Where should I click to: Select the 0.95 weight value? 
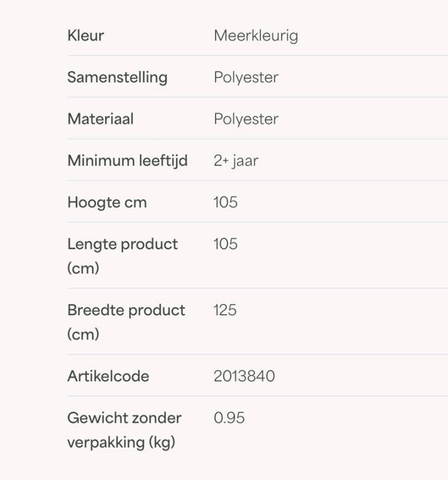(x=229, y=418)
